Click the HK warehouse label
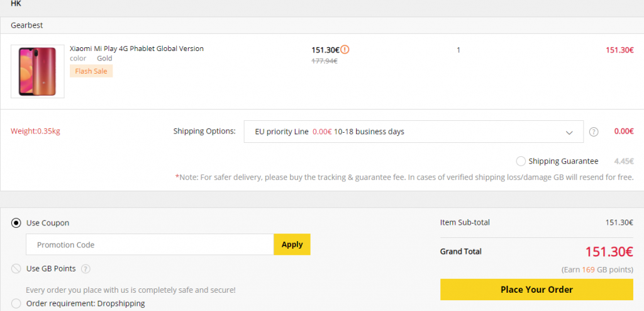 pyautogui.click(x=16, y=3)
